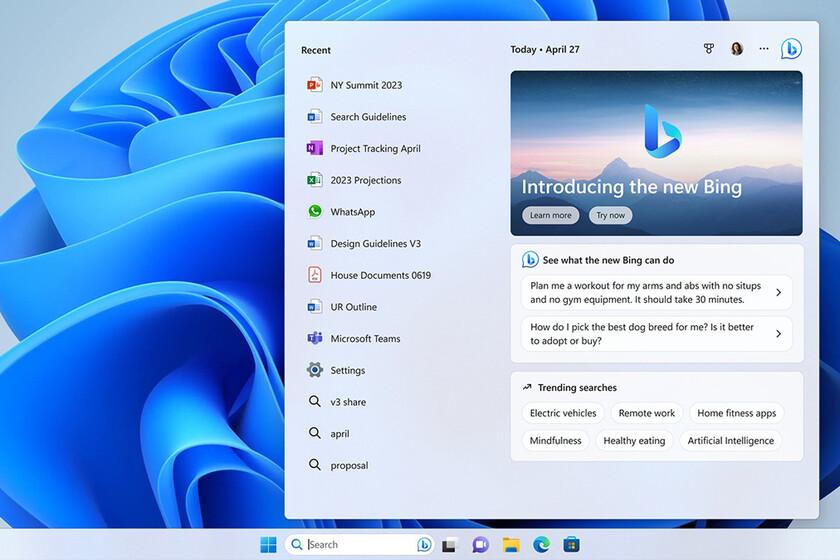Screen dimensions: 840x560
Task: Open the user profile avatar
Action: coord(737,49)
